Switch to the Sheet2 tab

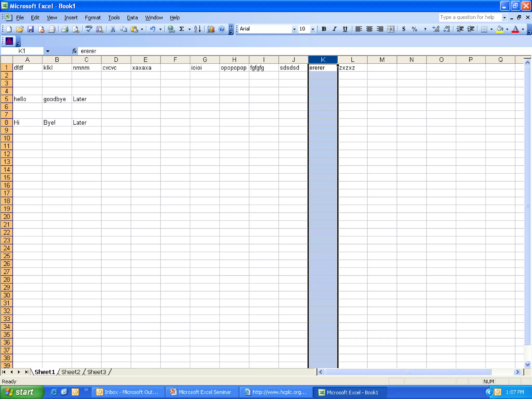(x=71, y=372)
